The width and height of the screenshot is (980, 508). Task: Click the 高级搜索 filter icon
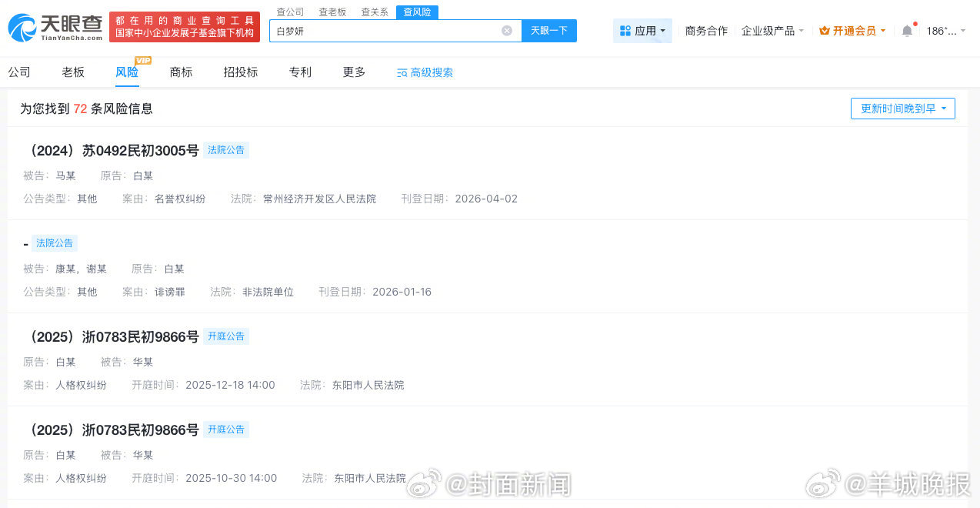(402, 72)
